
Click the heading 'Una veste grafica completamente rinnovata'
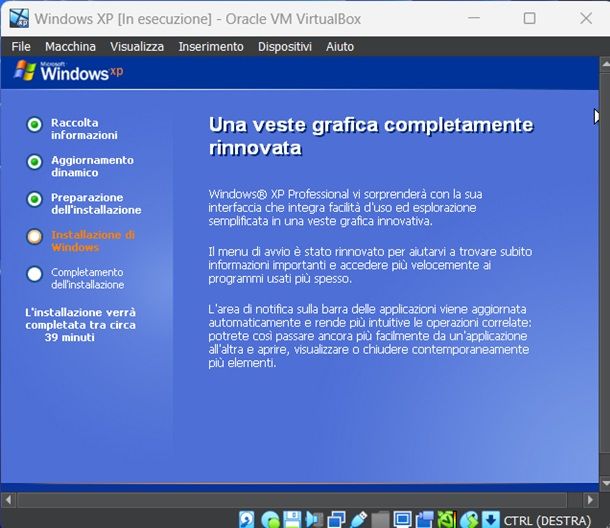[x=371, y=136]
